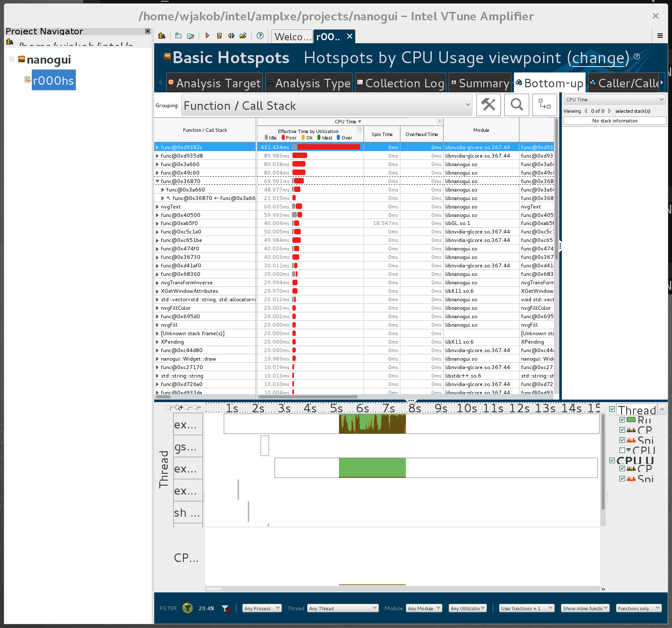Toggle CPU Time checkbox under CPU Usage group
The image size is (672, 628).
point(622,469)
